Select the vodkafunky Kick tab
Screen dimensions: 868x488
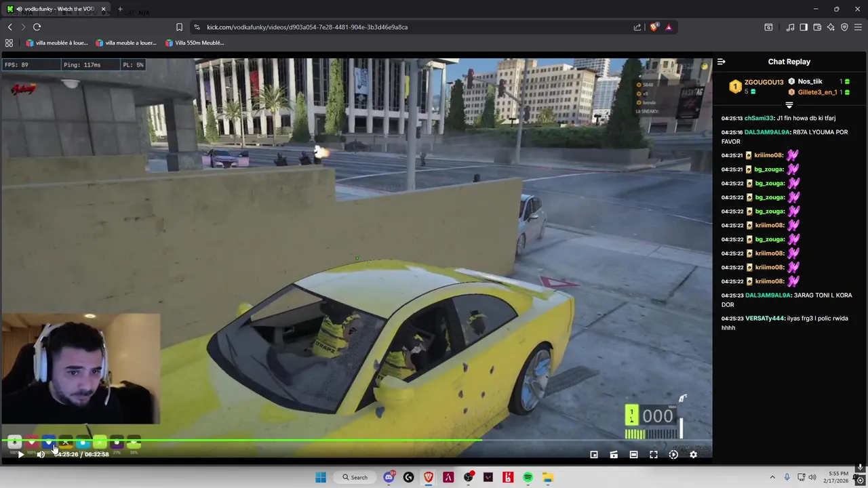pos(56,9)
